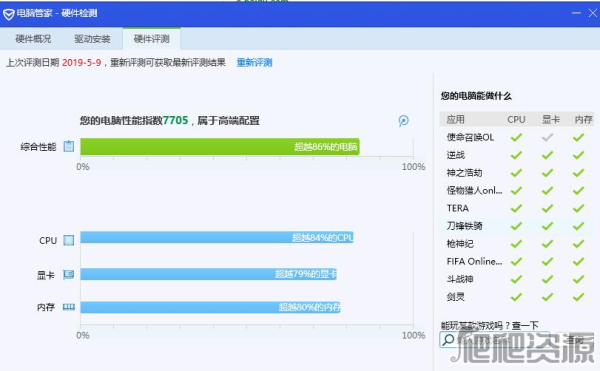Click the last evaluation date 2019-5-9
Screen dimensions: 600x371
[x=82, y=62]
